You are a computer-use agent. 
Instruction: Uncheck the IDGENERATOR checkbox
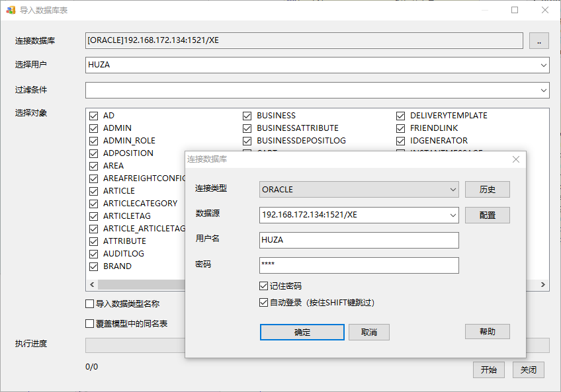point(400,141)
